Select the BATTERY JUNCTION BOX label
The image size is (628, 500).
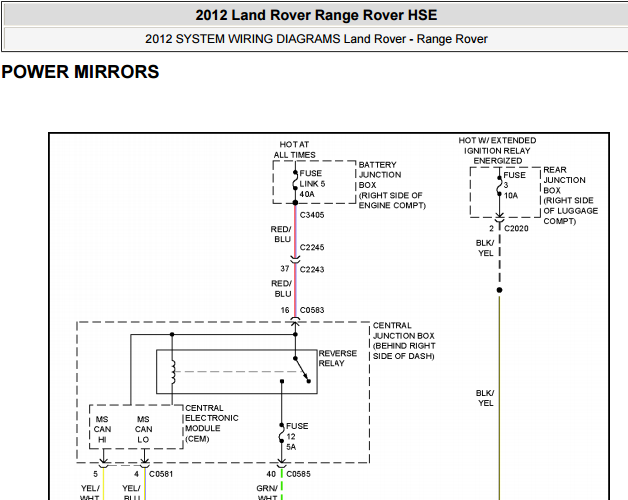pos(392,185)
